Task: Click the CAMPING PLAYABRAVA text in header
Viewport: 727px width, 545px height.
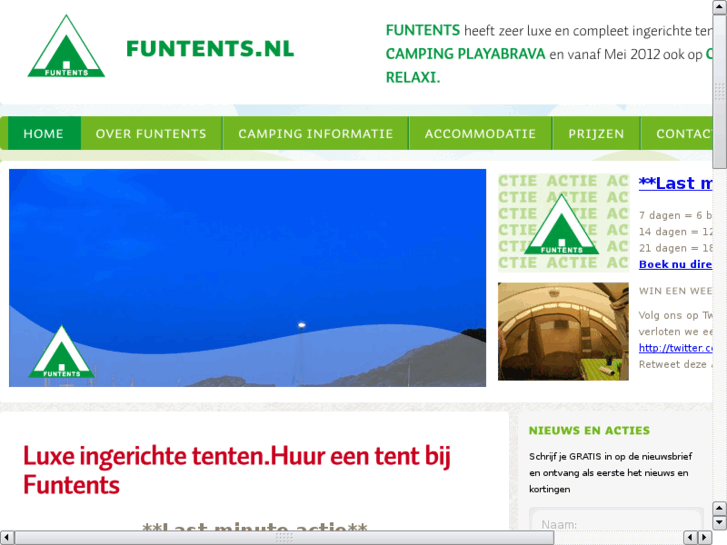Action: [466, 54]
